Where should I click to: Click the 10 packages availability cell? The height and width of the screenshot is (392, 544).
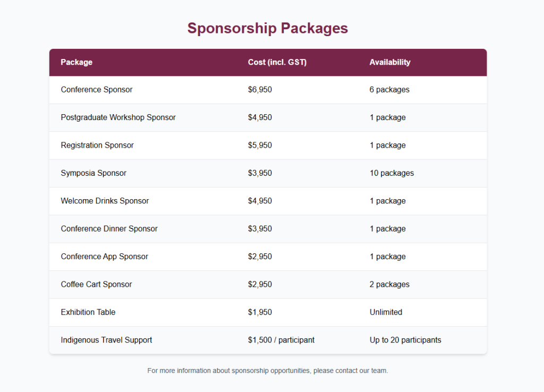tap(392, 173)
